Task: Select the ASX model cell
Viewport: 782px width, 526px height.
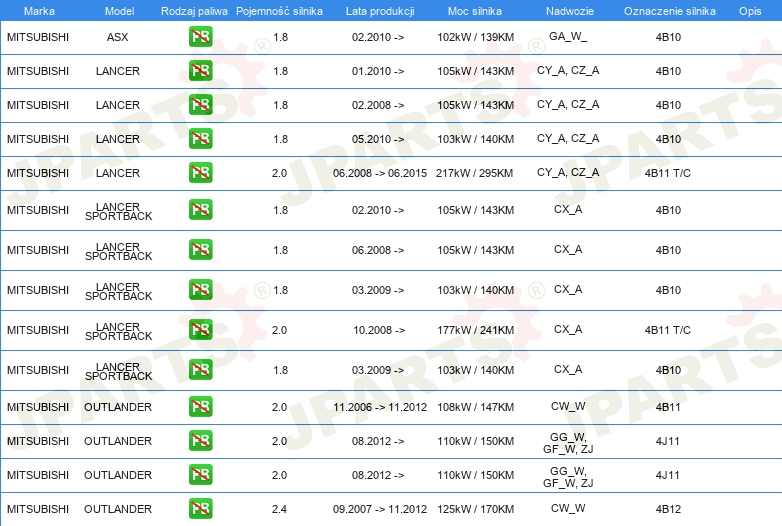Action: (118, 37)
